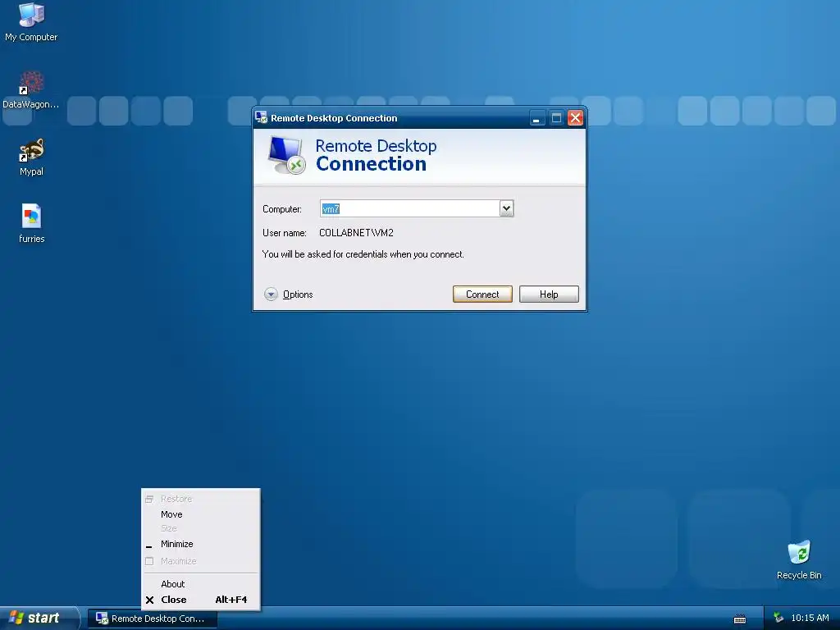
Task: Choose Move from the context menu
Action: tap(201, 514)
